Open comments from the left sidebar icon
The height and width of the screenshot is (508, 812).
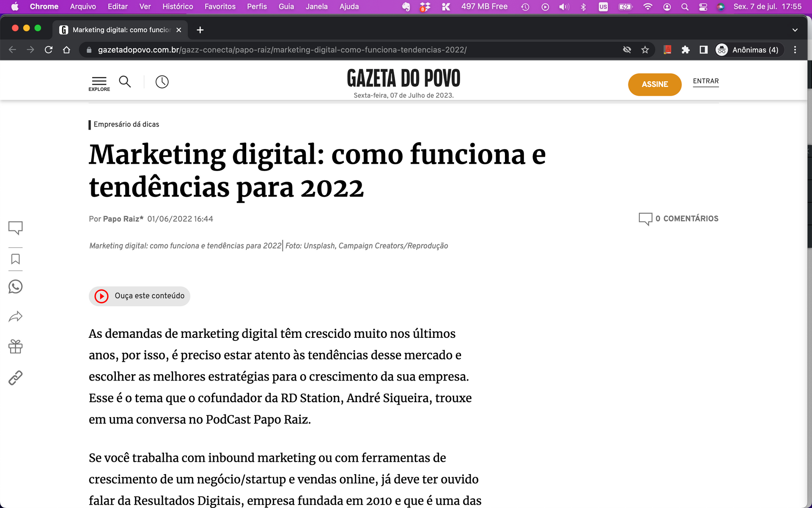pos(16,228)
